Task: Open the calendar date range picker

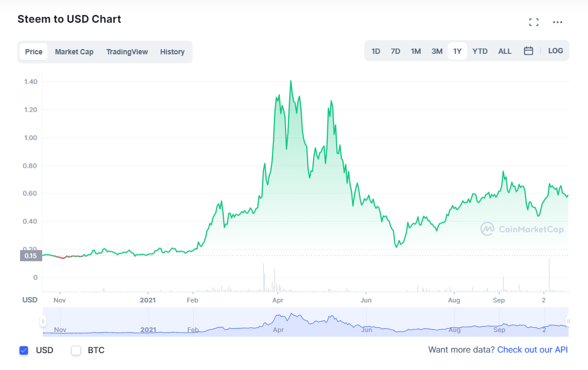Action: tap(528, 51)
